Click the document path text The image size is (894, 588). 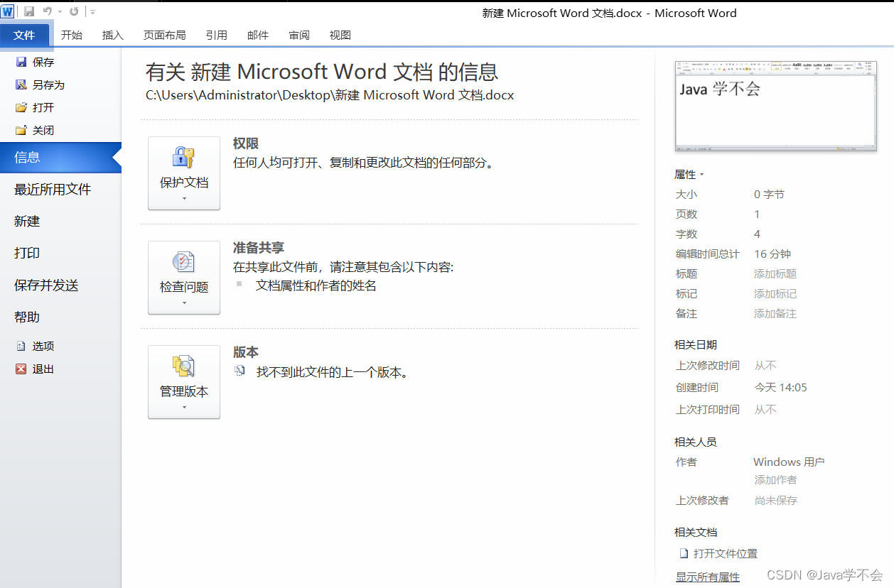330,95
